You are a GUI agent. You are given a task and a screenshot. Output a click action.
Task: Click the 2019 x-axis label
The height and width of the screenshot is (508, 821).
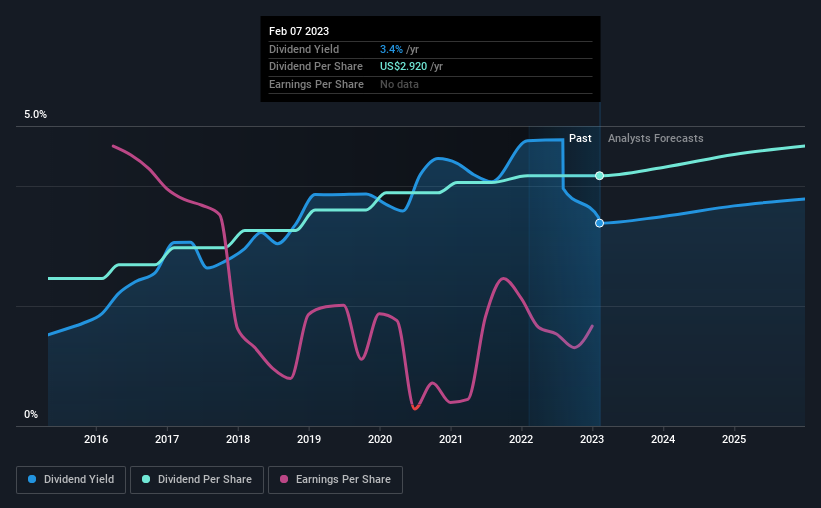point(309,439)
